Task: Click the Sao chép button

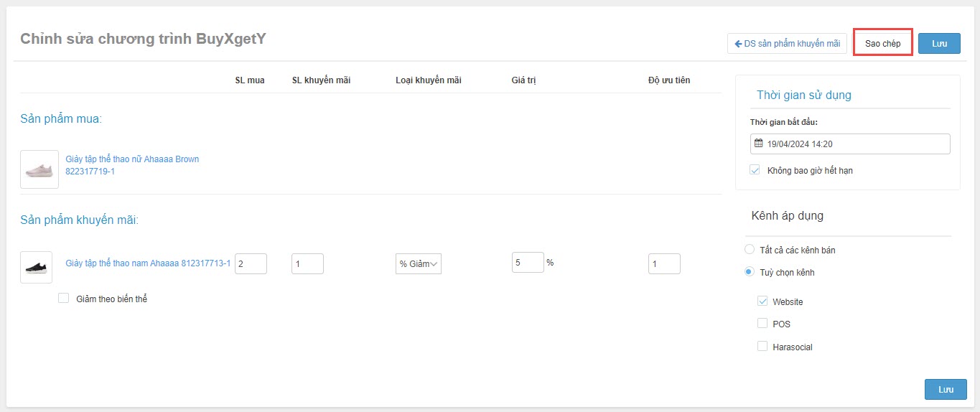Action: tap(882, 44)
